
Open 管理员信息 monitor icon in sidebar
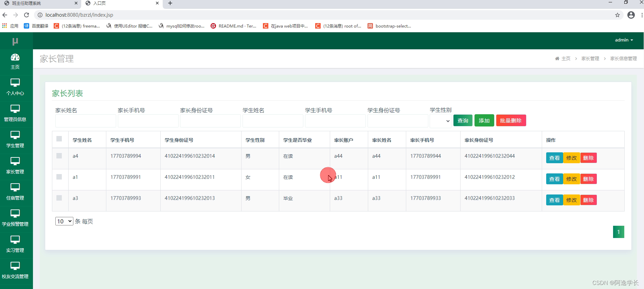point(15,109)
